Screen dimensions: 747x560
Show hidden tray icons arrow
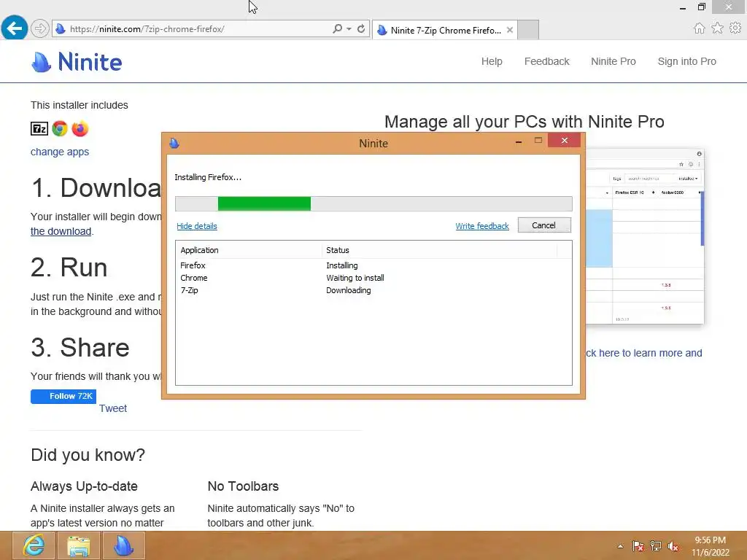coord(620,546)
